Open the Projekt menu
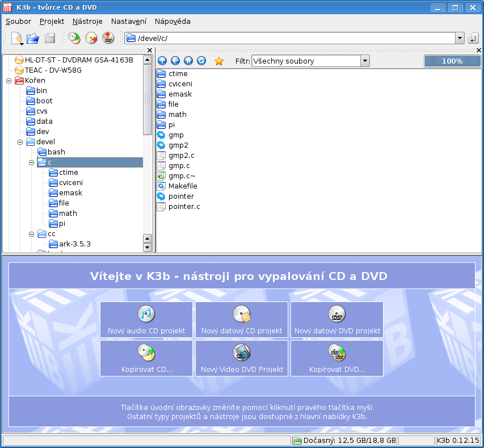The image size is (484, 448). (x=52, y=22)
